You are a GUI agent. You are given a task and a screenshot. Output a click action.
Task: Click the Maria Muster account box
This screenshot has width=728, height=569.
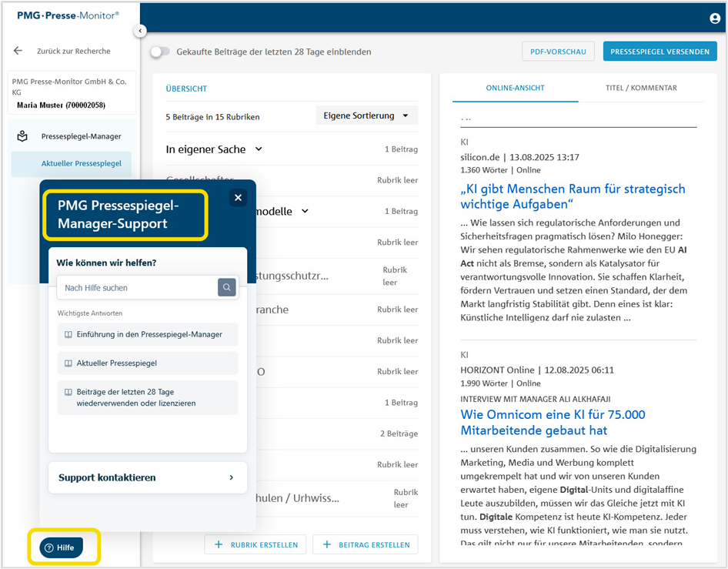tap(72, 92)
